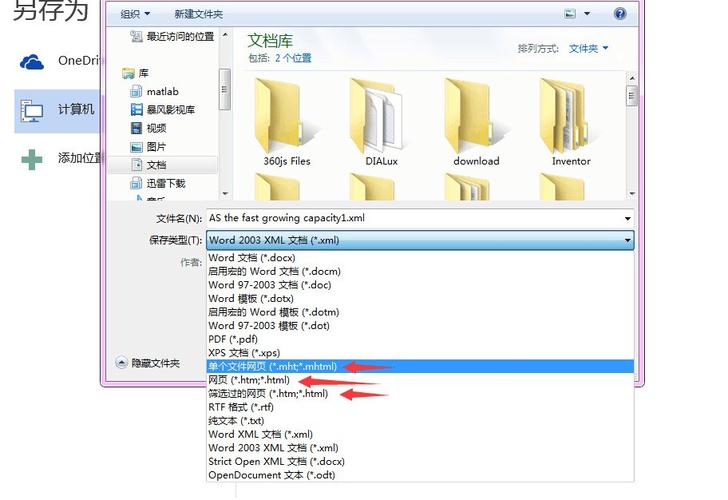
Task: Open the view options dropdown arrow
Action: click(x=587, y=14)
